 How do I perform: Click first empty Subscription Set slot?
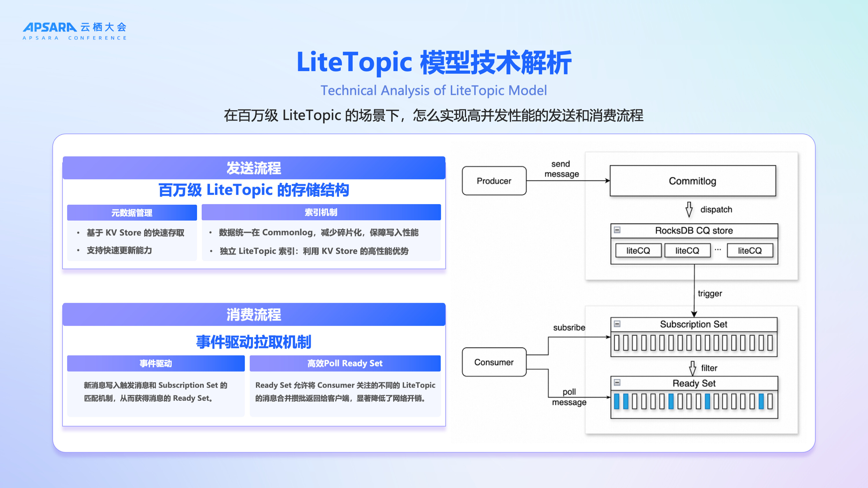pos(617,343)
